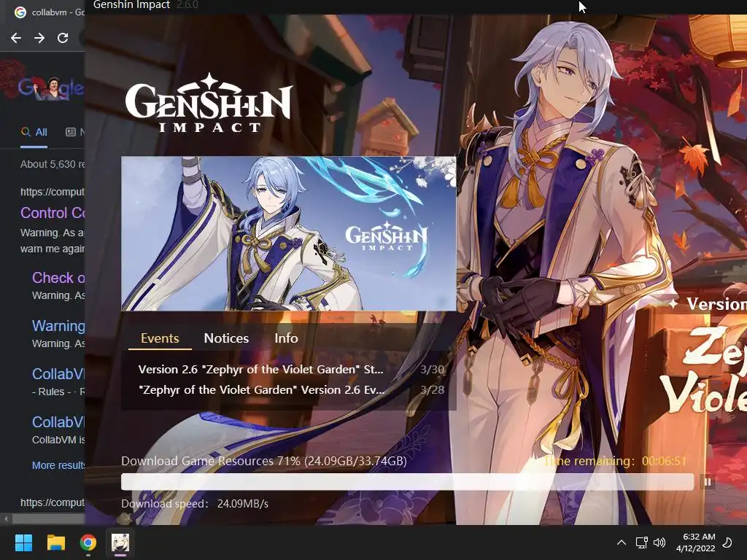Reload the Chrome page
This screenshot has width=747, height=560.
pyautogui.click(x=63, y=38)
